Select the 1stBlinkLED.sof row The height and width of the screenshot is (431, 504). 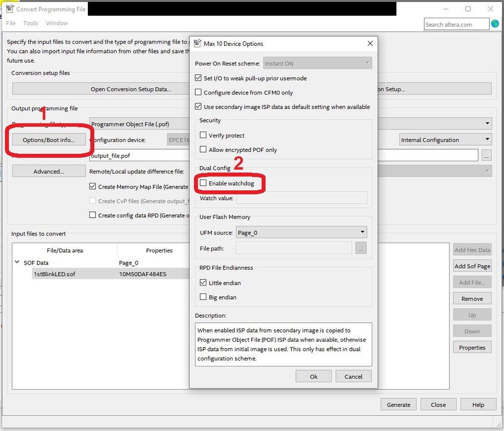[x=111, y=274]
